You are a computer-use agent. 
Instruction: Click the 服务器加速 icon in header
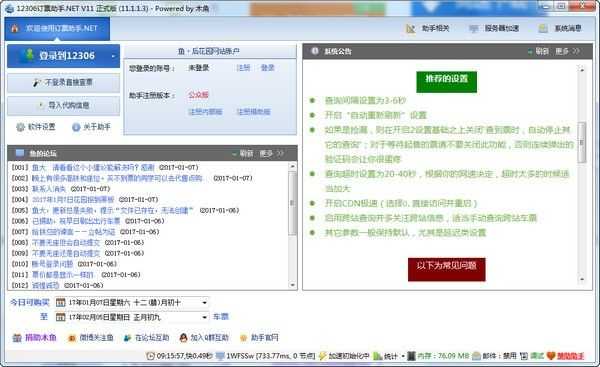tap(474, 29)
